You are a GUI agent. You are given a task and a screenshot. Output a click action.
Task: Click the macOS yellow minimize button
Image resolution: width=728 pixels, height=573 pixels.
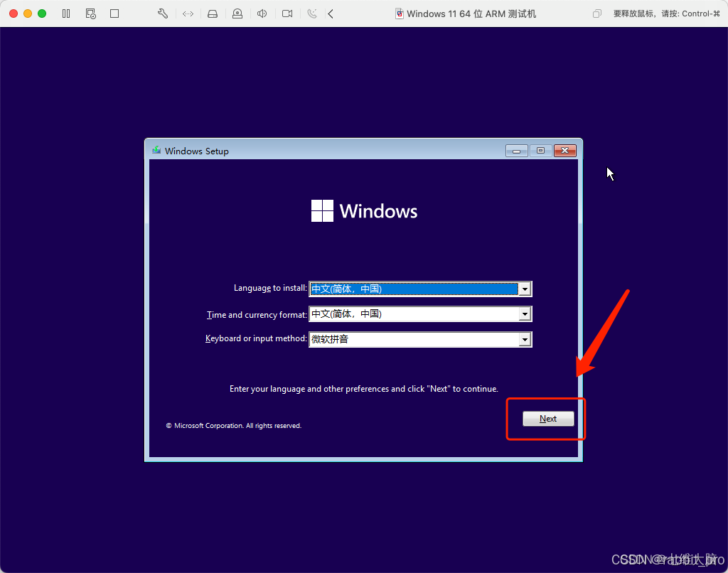tap(28, 14)
